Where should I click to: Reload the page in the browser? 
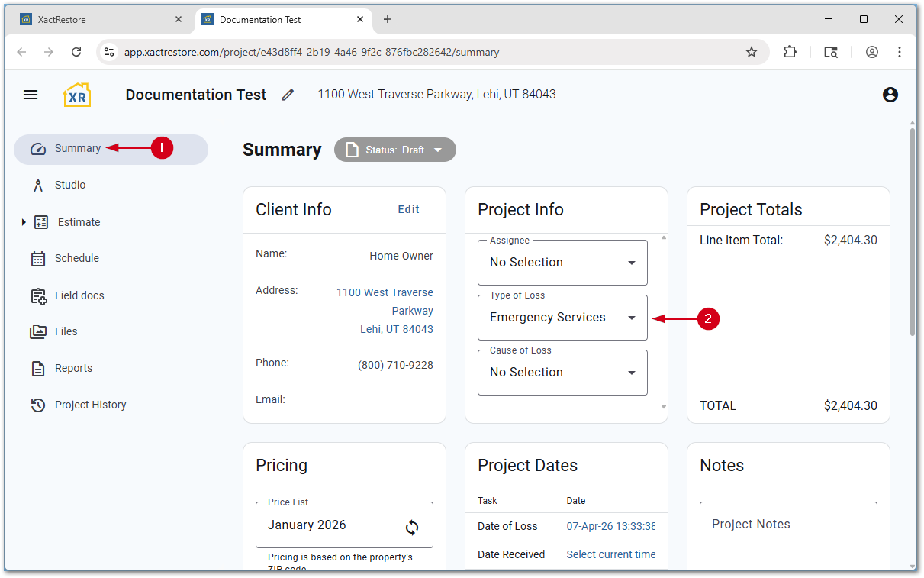pos(76,52)
